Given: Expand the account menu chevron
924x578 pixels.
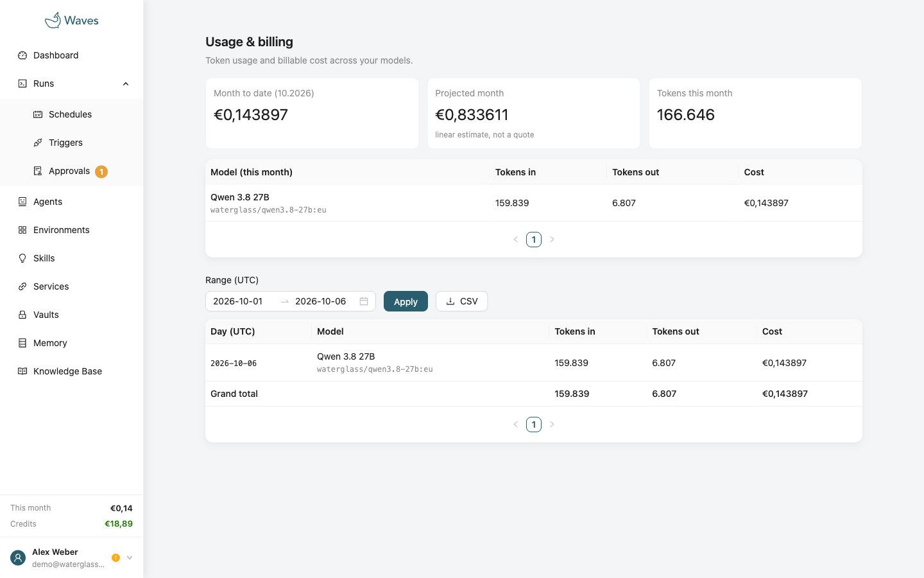Looking at the screenshot, I should 130,558.
